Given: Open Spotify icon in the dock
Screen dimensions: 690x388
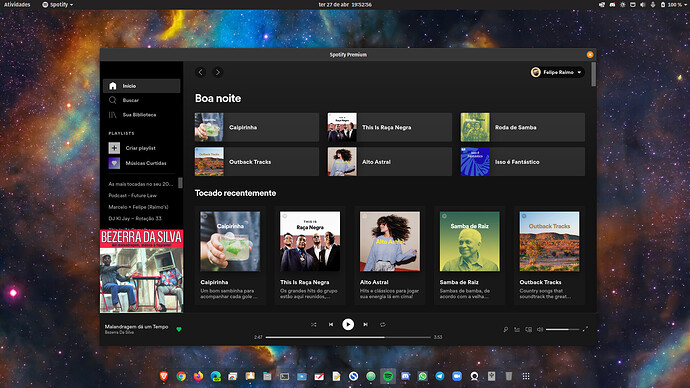Looking at the screenshot, I should click(x=388, y=376).
